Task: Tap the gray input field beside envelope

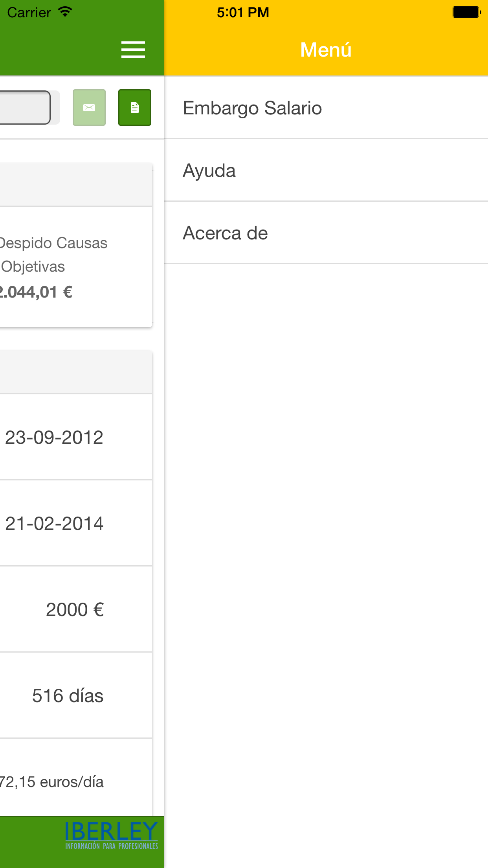Action: point(25,107)
